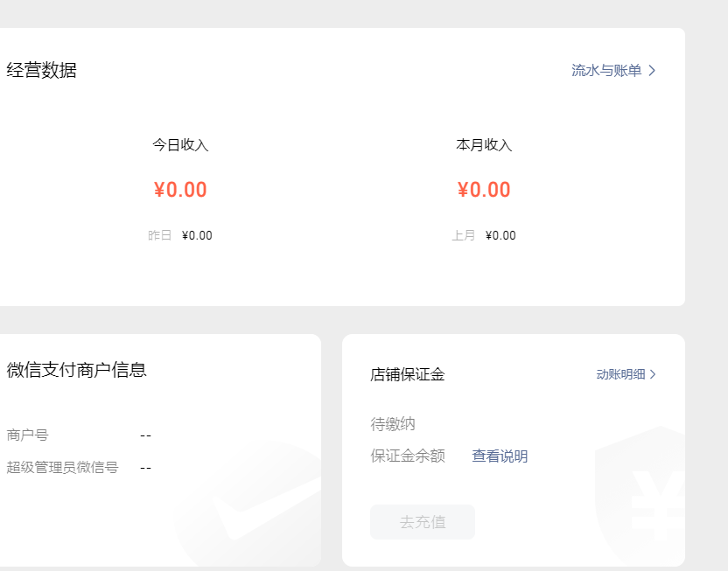Select the 经营数据 heading

pyautogui.click(x=41, y=70)
